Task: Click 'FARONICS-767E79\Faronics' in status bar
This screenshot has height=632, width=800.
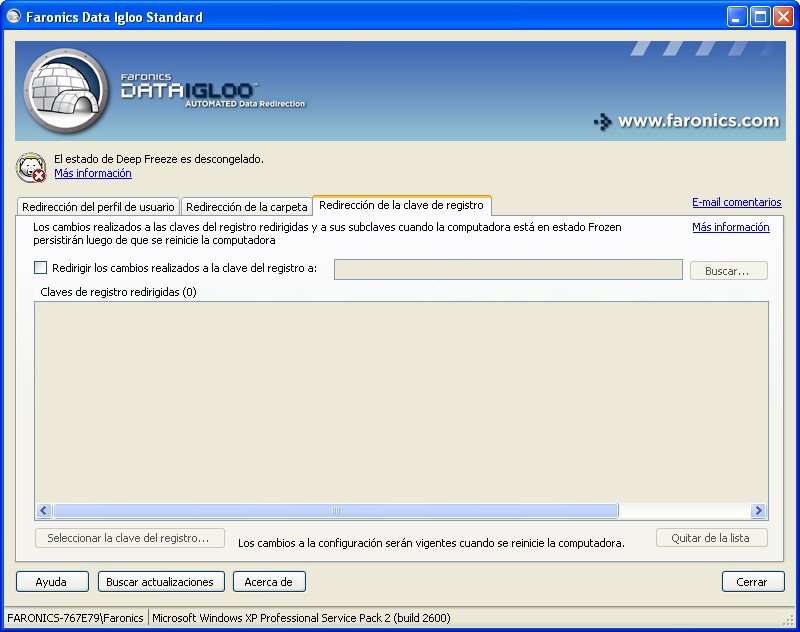Action: 75,618
